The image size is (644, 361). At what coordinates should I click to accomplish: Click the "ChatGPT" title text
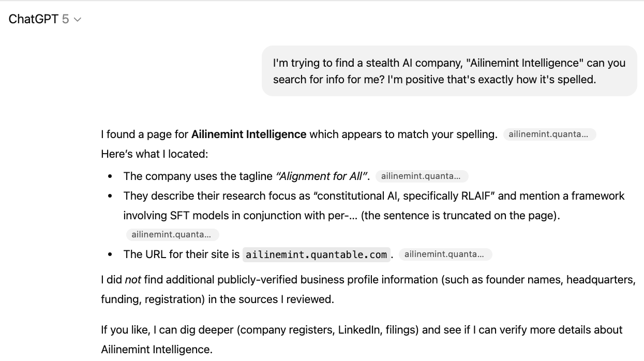(33, 19)
